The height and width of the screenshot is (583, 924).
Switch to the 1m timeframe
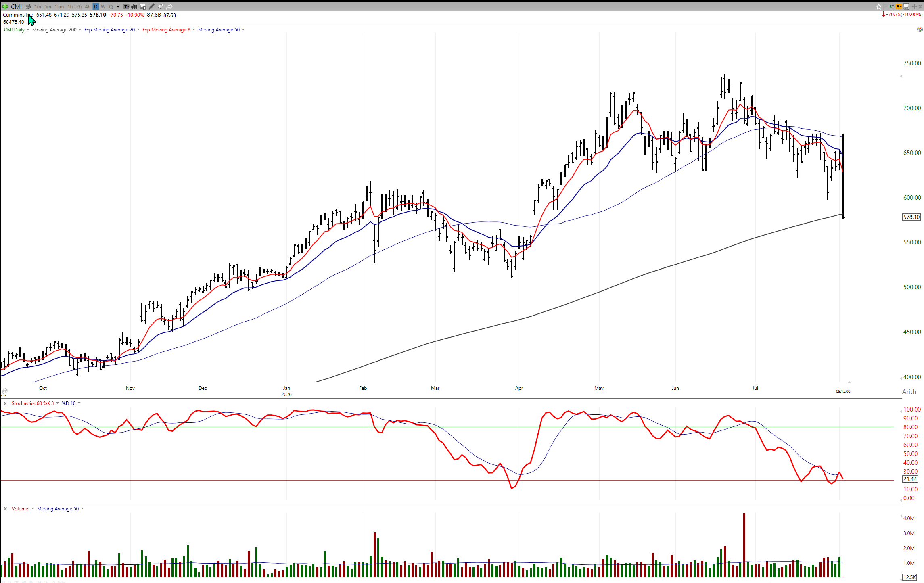click(x=38, y=6)
